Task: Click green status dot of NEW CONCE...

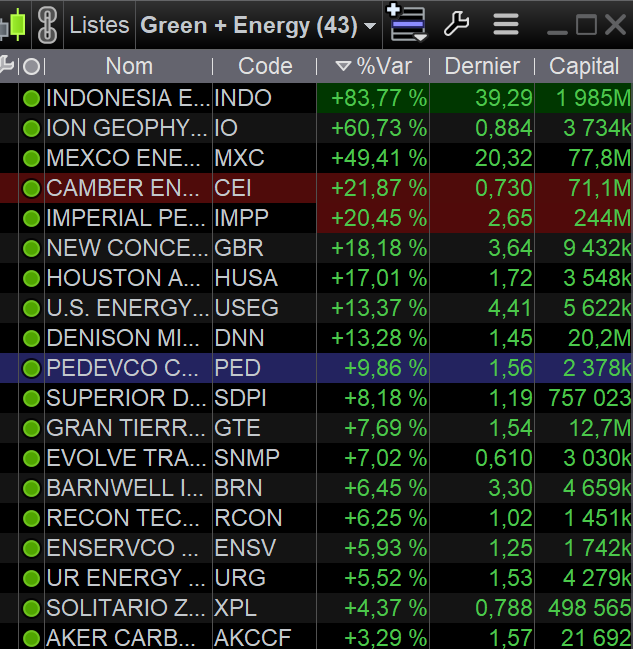Action: pos(31,248)
